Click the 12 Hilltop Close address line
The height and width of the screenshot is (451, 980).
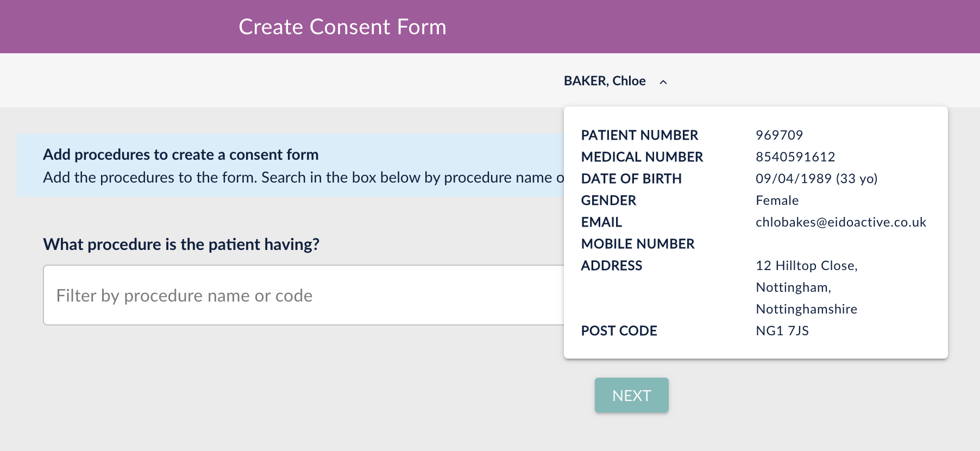click(806, 266)
